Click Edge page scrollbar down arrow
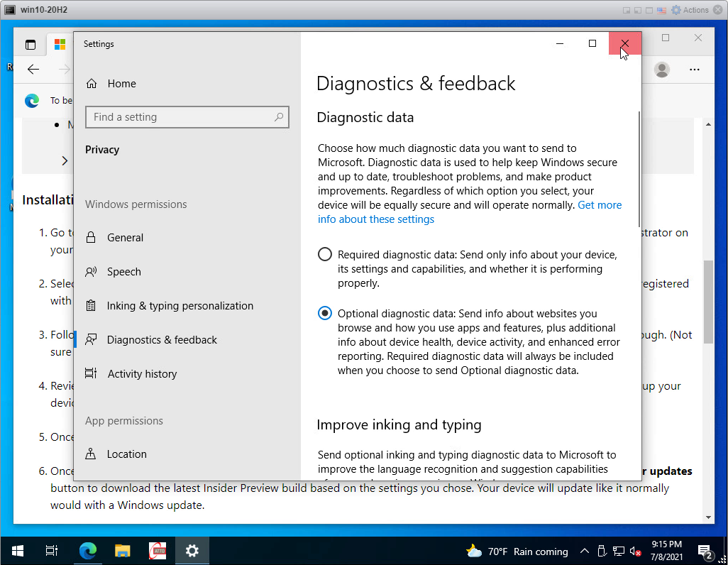 coord(709,517)
